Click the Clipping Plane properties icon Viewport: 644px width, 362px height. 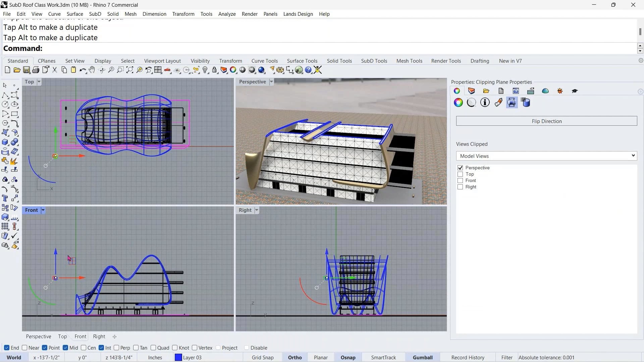tap(512, 103)
